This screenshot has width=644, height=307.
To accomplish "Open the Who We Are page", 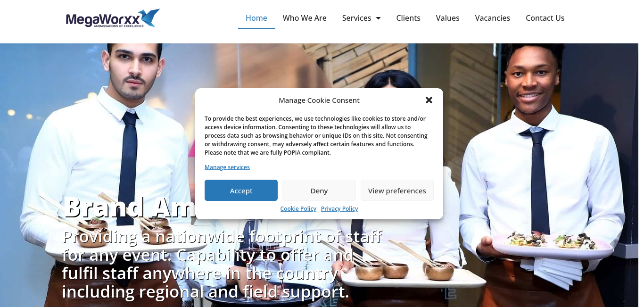I will tap(305, 18).
